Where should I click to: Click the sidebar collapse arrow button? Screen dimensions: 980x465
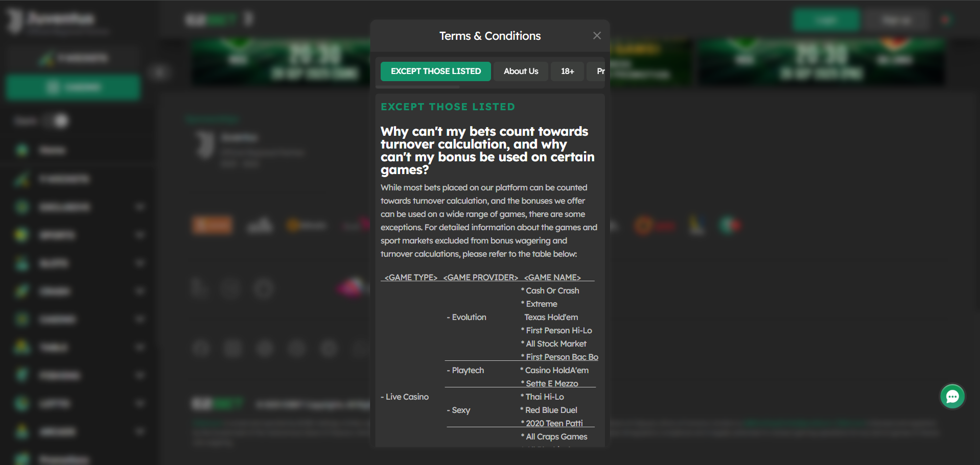coord(159,72)
